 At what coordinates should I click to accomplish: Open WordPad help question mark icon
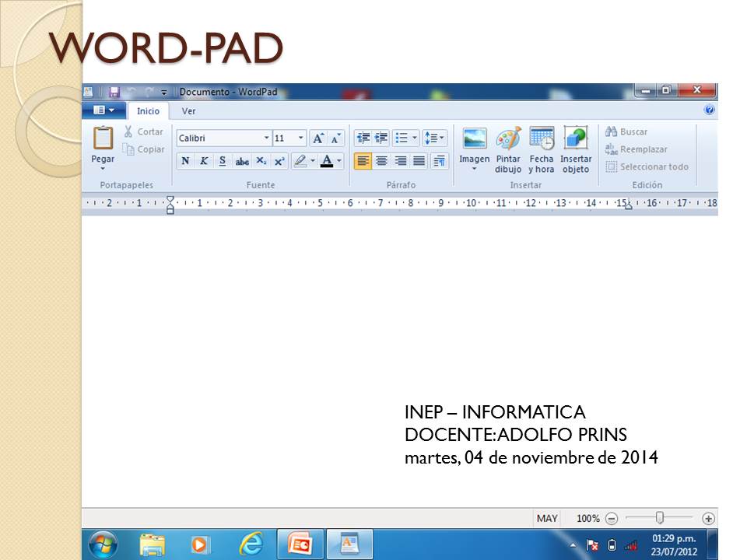pyautogui.click(x=709, y=110)
